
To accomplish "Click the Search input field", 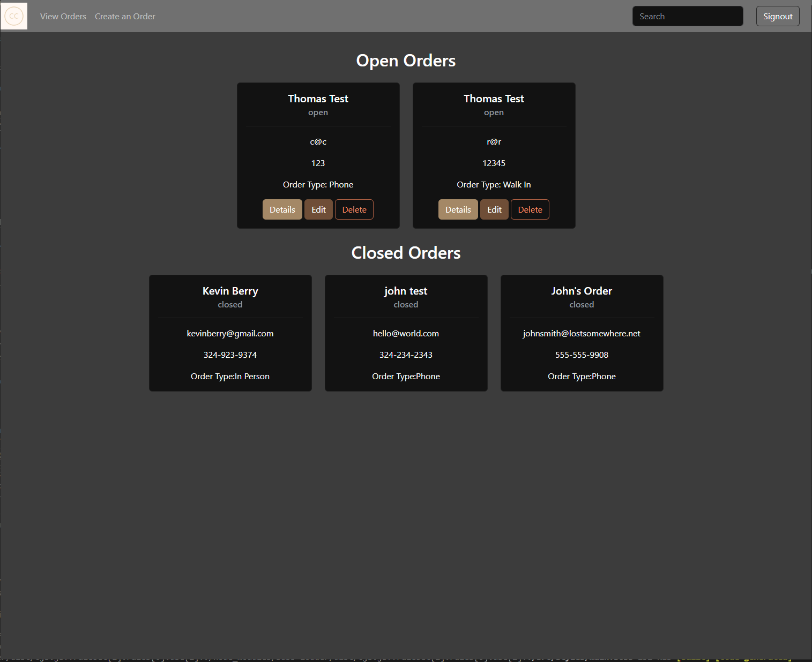I will pos(687,16).
